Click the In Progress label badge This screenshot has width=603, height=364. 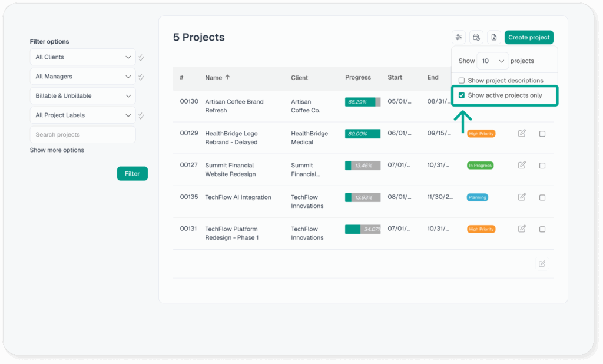pyautogui.click(x=480, y=166)
